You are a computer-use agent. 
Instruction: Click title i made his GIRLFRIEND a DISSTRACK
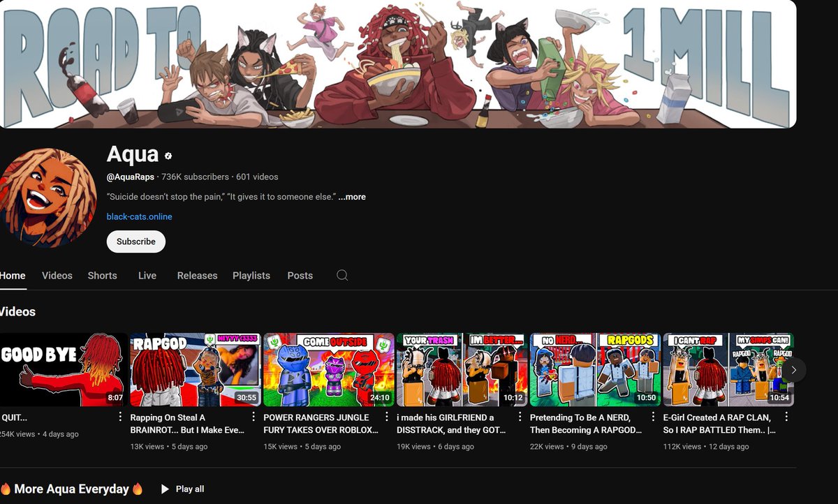(451, 424)
